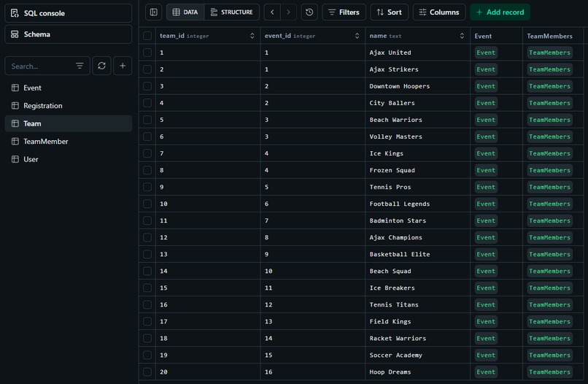
Task: Click the TeamMembers column header
Action: click(553, 36)
